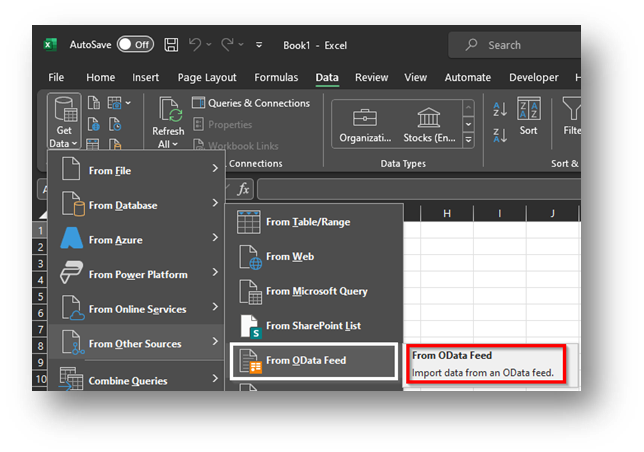Click the Get Data button
644x452 pixels.
tap(64, 121)
